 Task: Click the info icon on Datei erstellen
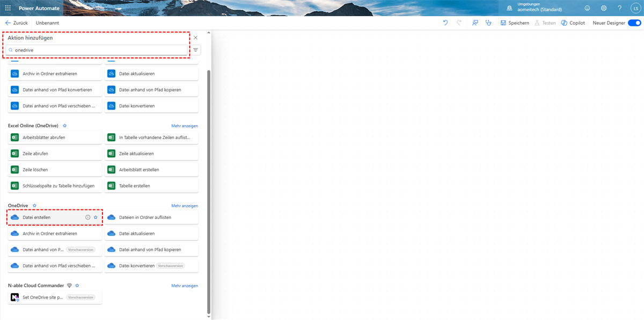(88, 217)
